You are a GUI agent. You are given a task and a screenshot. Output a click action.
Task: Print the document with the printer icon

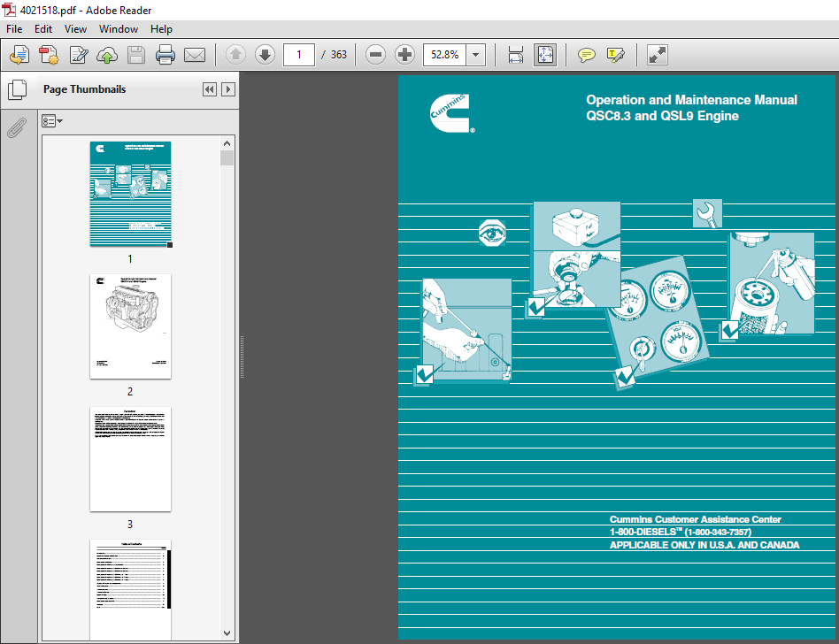coord(165,55)
